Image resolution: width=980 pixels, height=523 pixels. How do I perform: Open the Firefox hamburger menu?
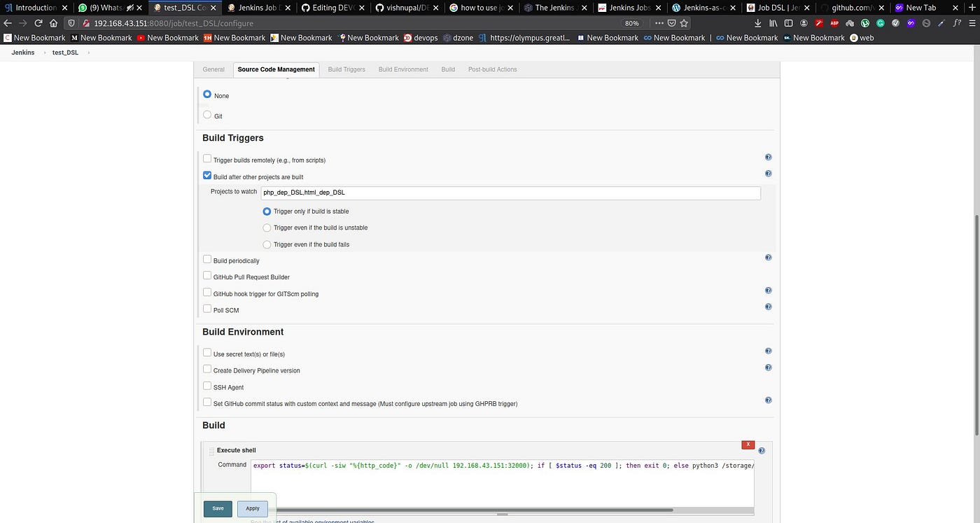tap(972, 22)
